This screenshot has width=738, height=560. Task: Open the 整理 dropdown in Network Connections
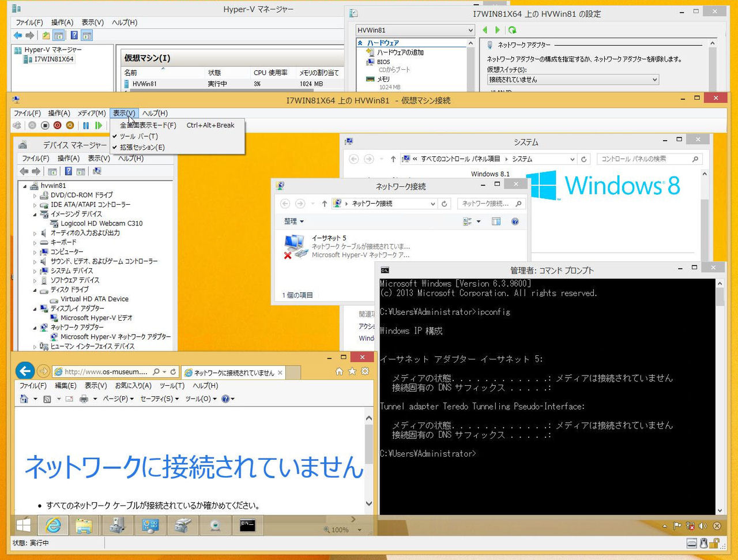click(293, 221)
